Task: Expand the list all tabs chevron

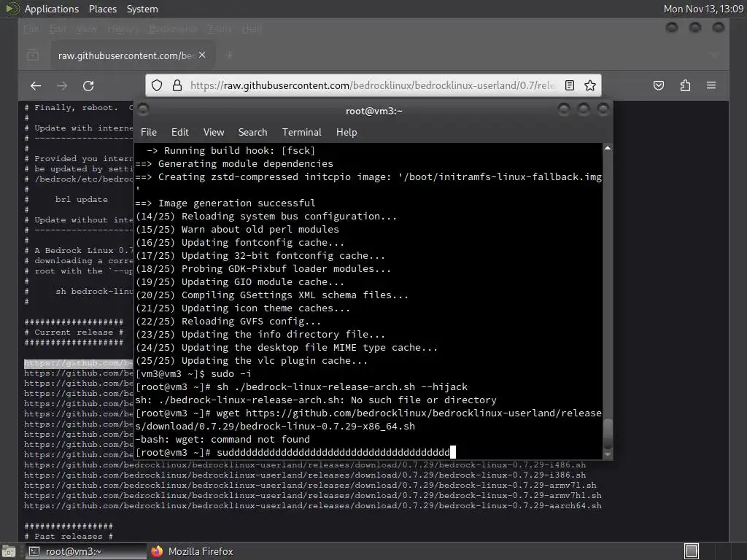Action: pyautogui.click(x=714, y=55)
